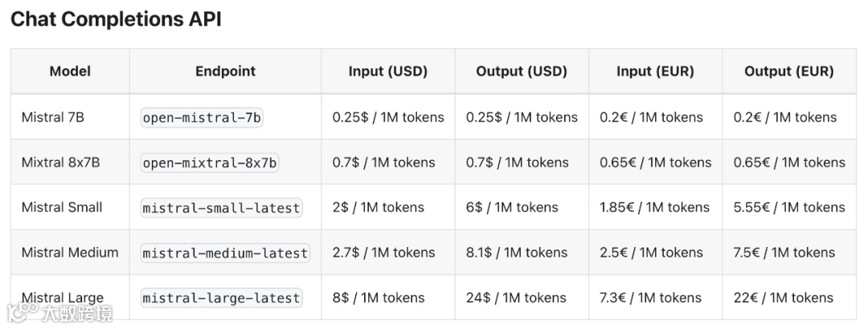Click the Mistral Large model name
This screenshot has height=329, width=868.
[x=63, y=298]
